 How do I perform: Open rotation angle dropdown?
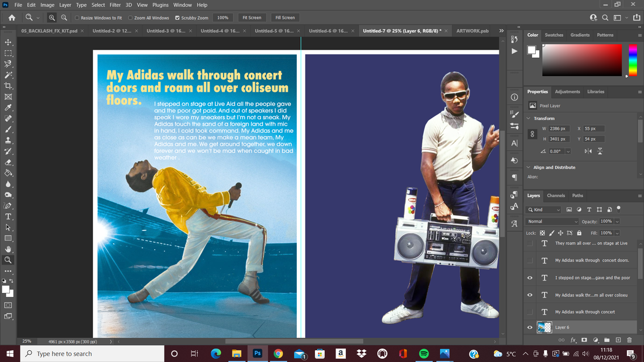(x=568, y=151)
